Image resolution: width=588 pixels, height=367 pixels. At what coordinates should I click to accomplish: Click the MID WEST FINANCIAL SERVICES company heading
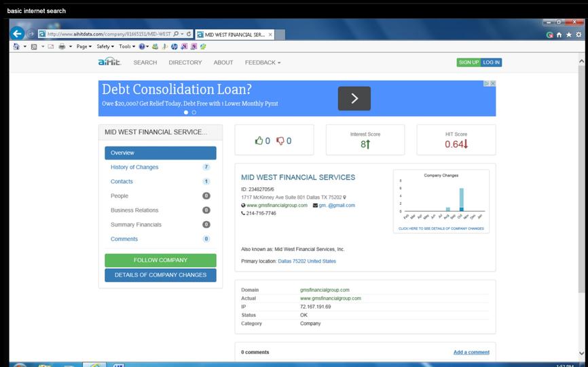pos(298,178)
